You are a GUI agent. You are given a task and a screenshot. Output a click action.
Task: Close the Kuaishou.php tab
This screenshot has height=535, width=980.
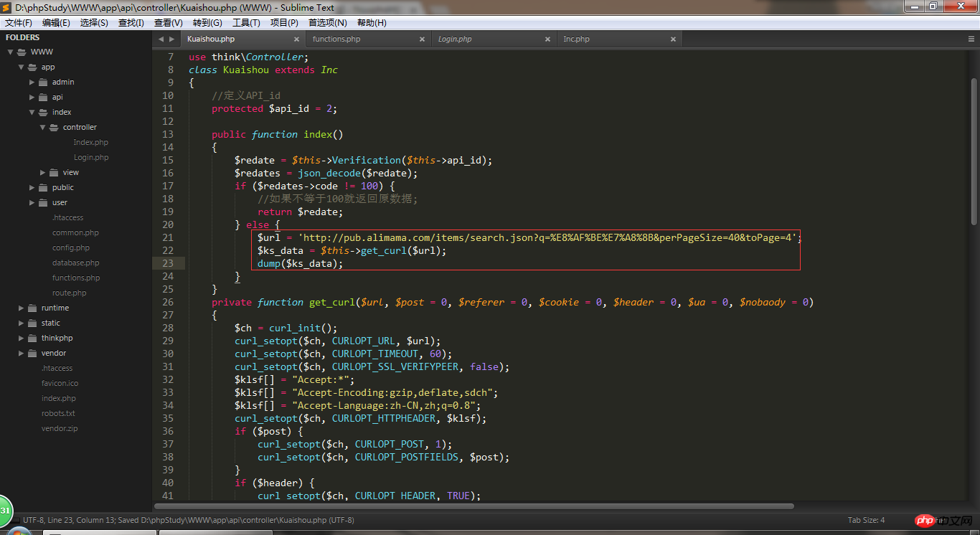tap(296, 39)
